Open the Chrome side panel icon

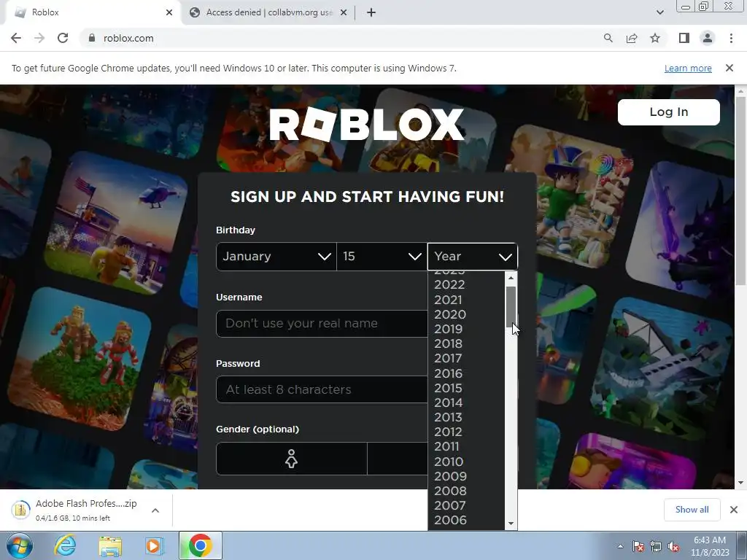(684, 38)
